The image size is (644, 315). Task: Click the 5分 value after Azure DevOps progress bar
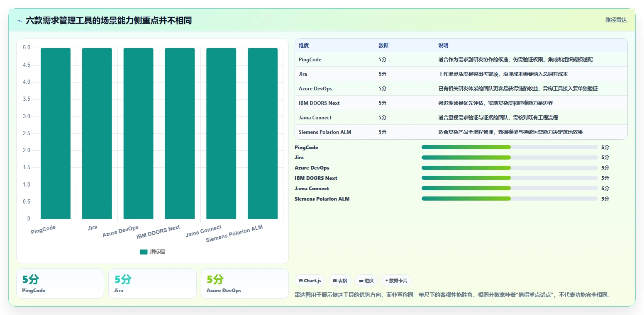[605, 168]
